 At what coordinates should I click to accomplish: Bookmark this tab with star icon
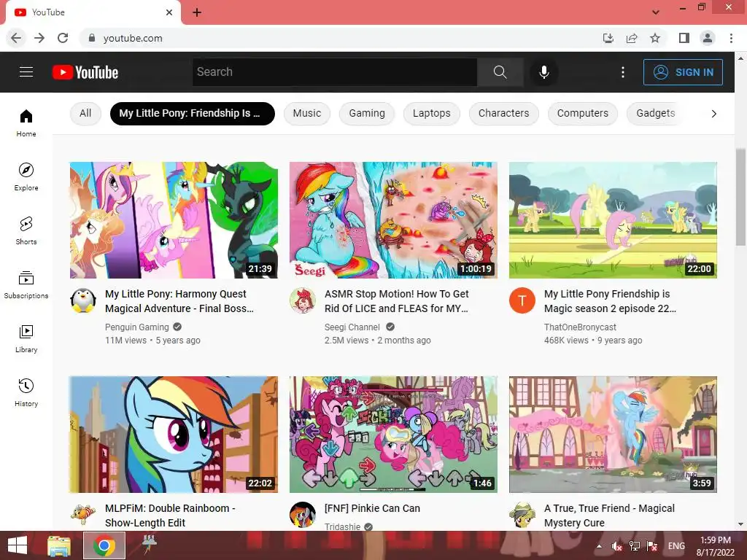click(655, 38)
